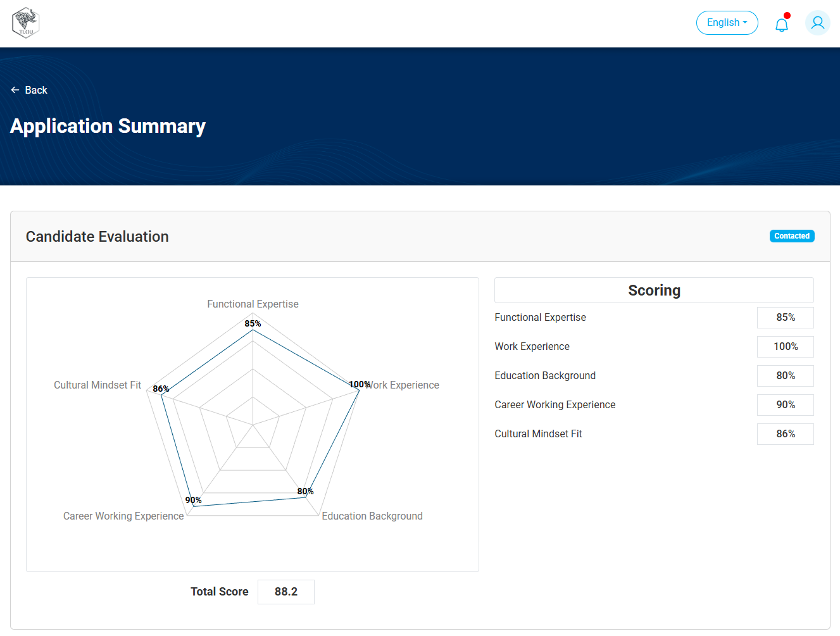840x636 pixels.
Task: Select the Education Background 80% score box
Action: pos(785,376)
